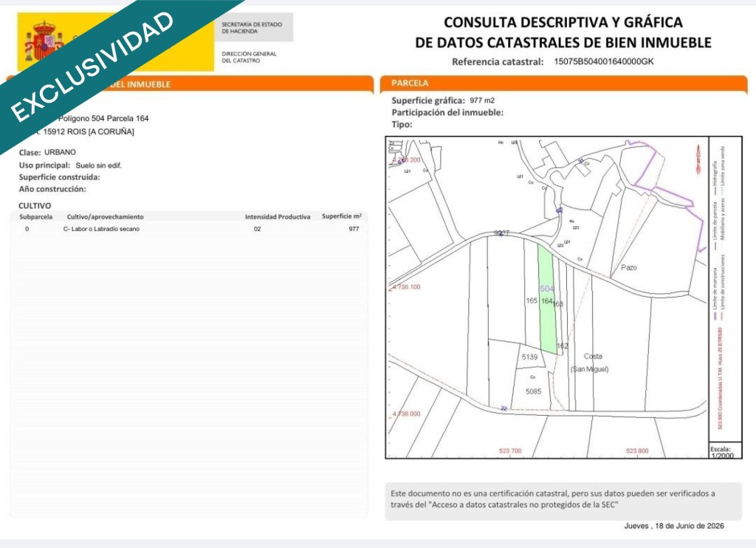Click the CULTIVO heading
The width and height of the screenshot is (756, 548).
35,205
